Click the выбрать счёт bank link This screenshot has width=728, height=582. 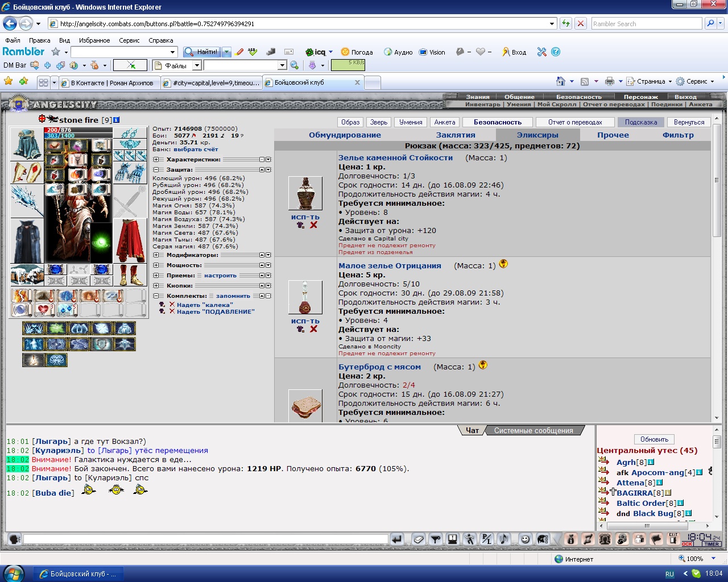coord(196,149)
